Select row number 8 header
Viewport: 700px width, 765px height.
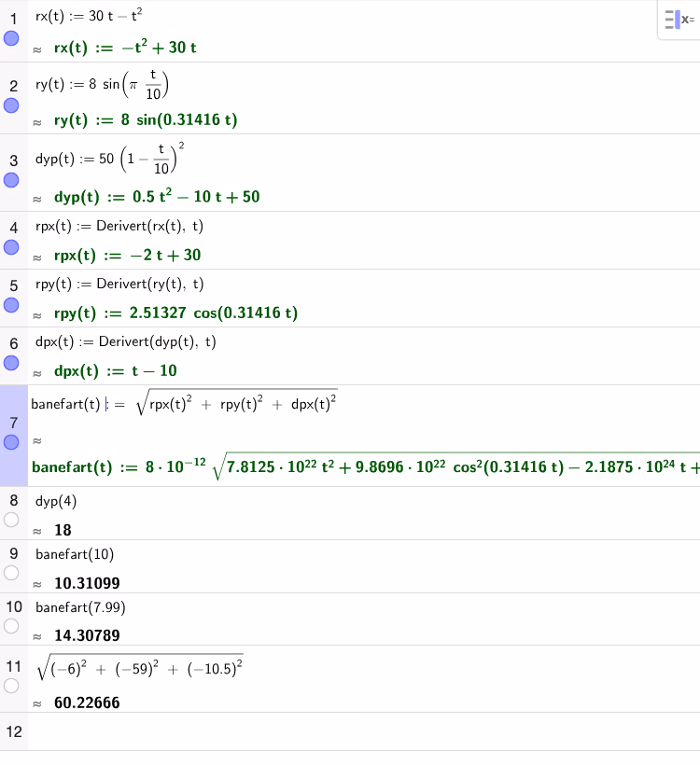[14, 501]
